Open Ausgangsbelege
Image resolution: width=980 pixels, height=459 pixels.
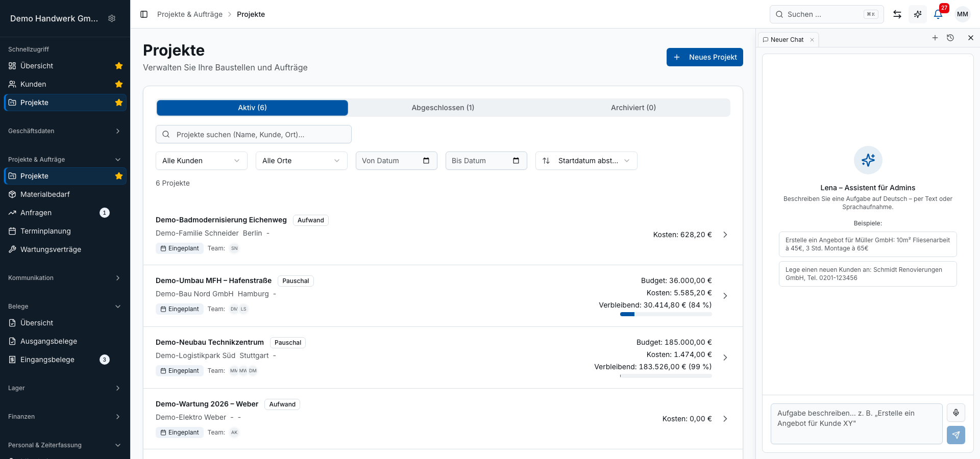pyautogui.click(x=65, y=341)
